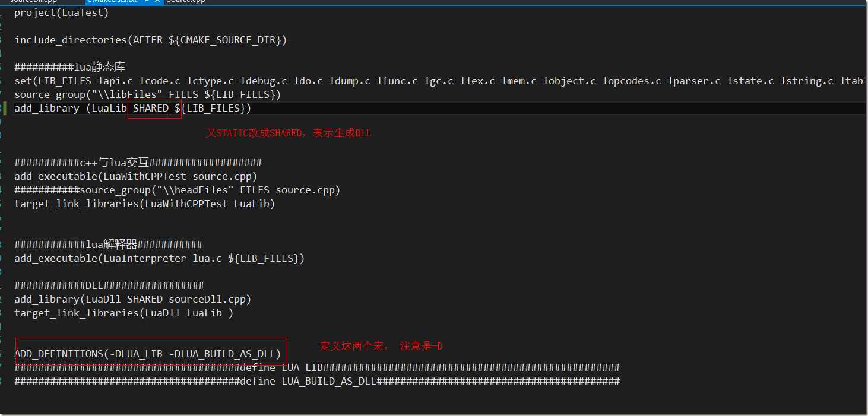Click the include_directories line
The width and height of the screenshot is (868, 416).
pos(151,40)
